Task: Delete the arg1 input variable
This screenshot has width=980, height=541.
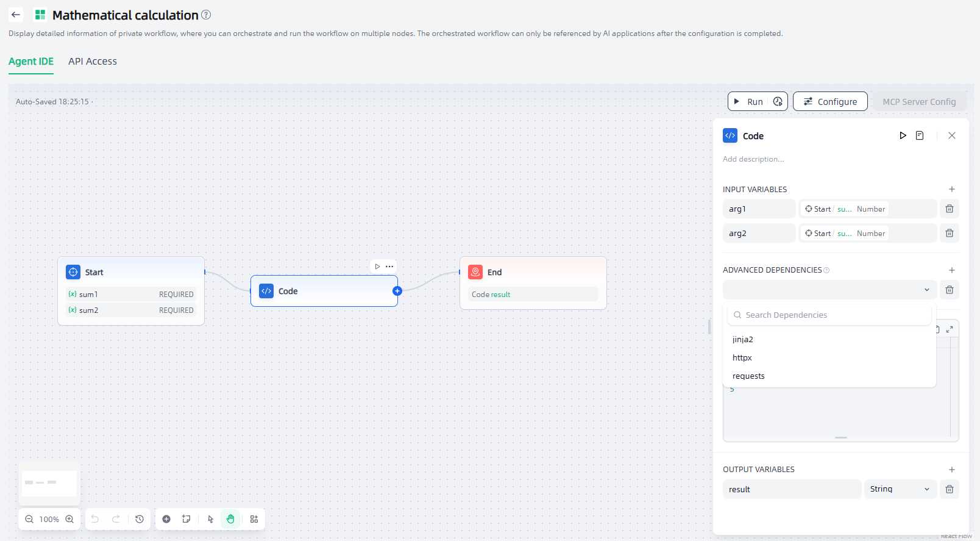Action: tap(949, 209)
